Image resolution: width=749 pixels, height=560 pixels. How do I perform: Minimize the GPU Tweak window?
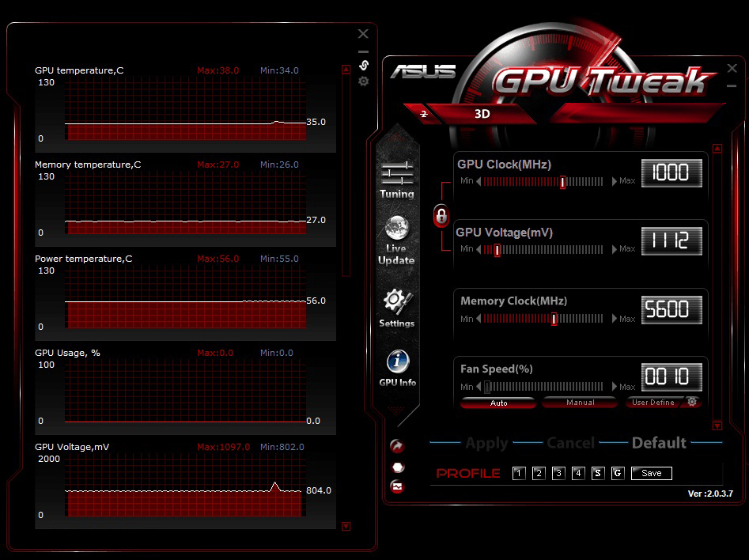(732, 86)
